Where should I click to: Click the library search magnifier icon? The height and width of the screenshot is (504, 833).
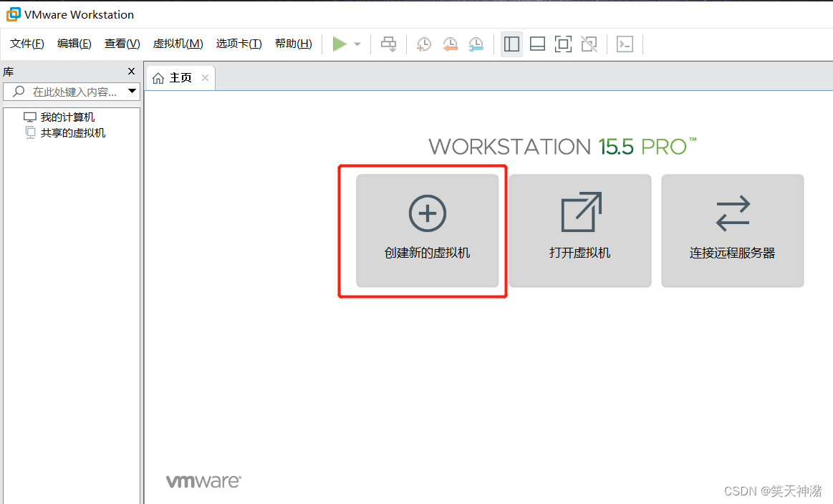tap(19, 92)
